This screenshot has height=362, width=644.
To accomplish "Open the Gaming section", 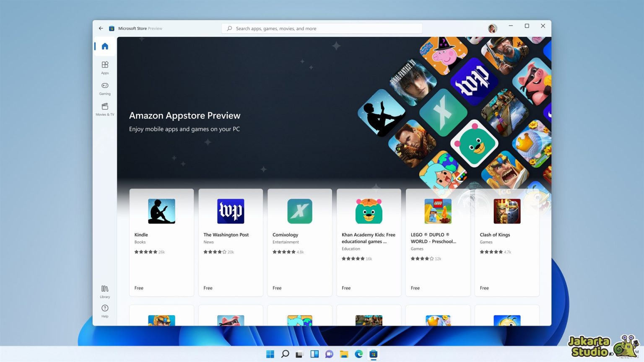I will (105, 88).
